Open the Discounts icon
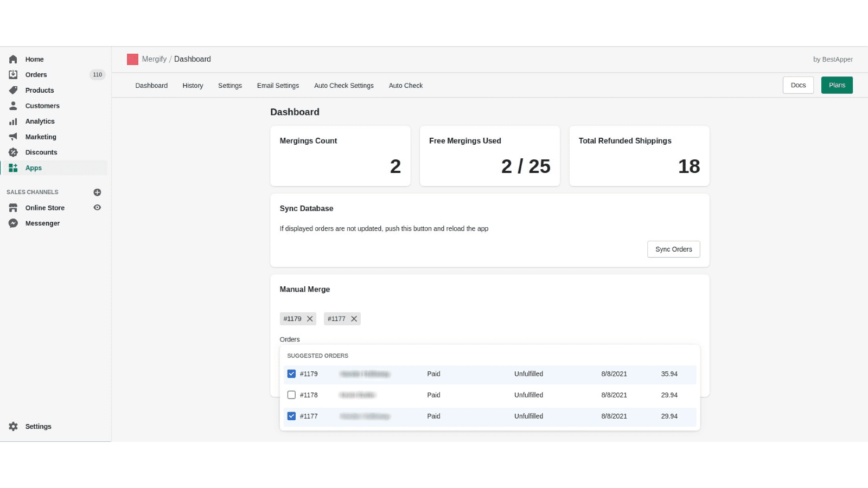868x488 pixels. coord(13,152)
